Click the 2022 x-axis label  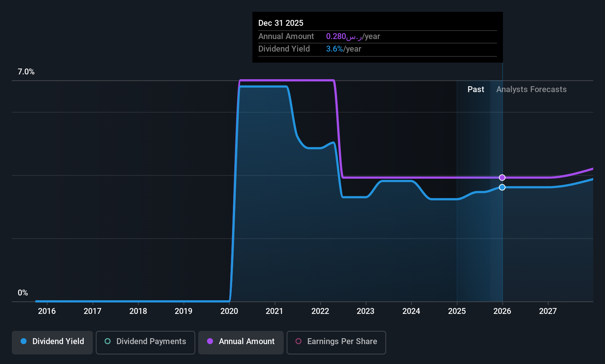point(320,311)
